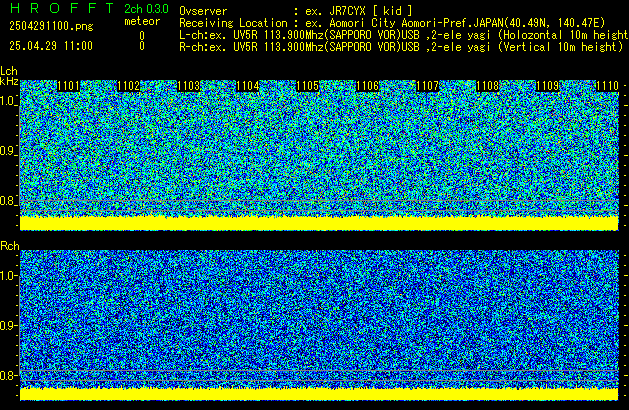Screen dimensions: 629x410
Task: Click the R-ch UV5R receiver description line
Action: 401,47
